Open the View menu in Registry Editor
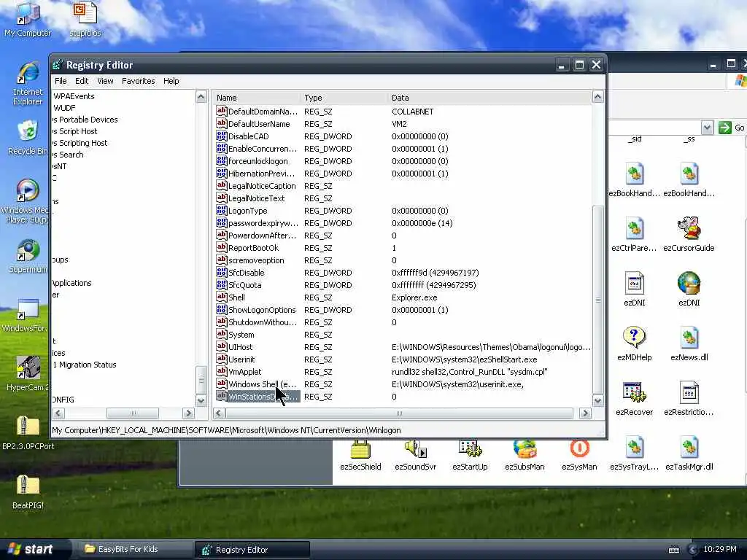 pos(105,81)
